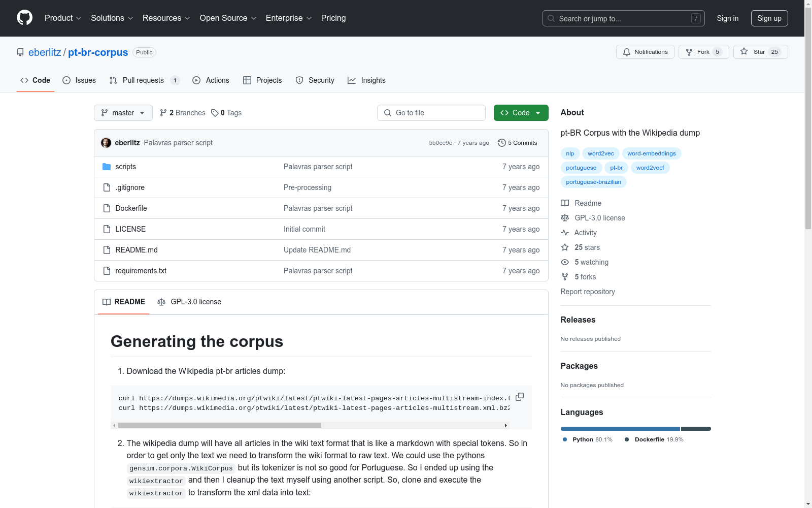
Task: Star the pt-br-corpus repository
Action: point(760,52)
